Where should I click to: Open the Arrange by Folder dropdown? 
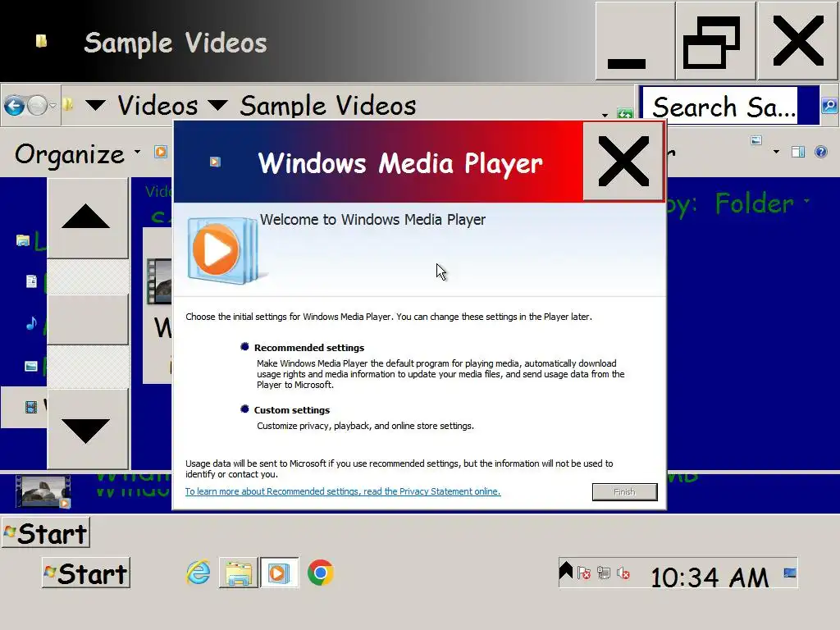pyautogui.click(x=762, y=204)
